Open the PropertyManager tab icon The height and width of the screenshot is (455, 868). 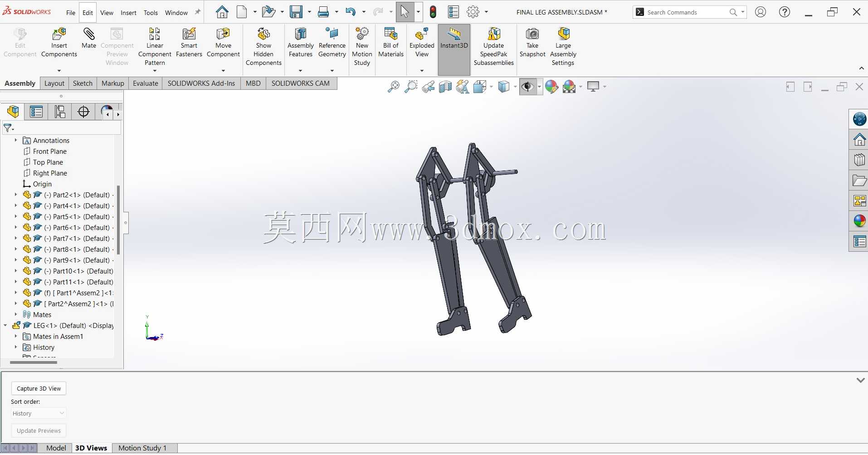click(x=36, y=112)
